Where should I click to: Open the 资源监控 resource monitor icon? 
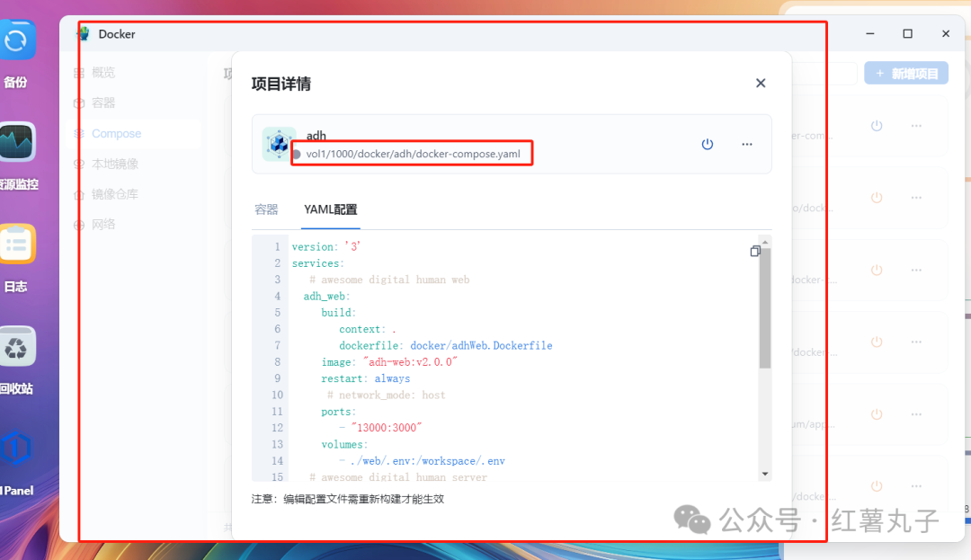tap(16, 142)
